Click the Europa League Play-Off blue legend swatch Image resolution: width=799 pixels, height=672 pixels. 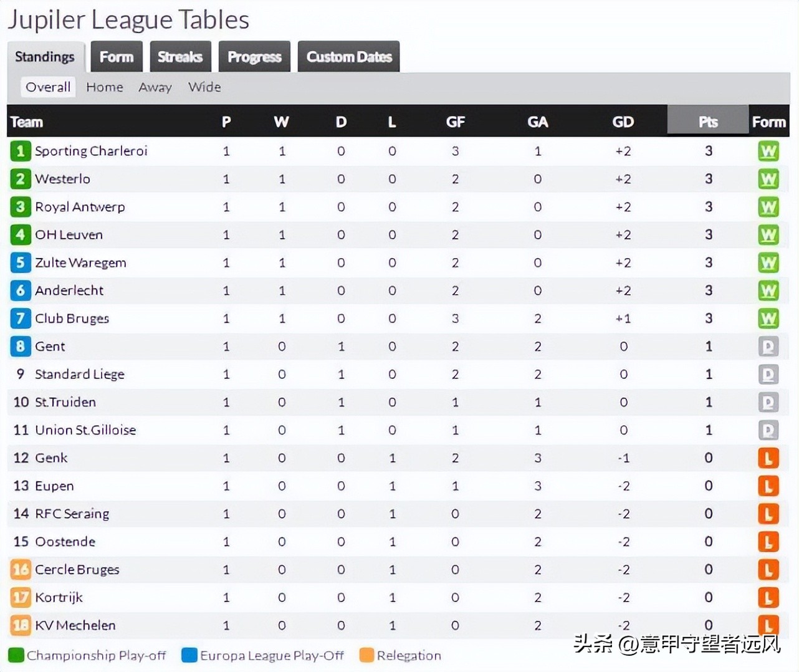[189, 655]
